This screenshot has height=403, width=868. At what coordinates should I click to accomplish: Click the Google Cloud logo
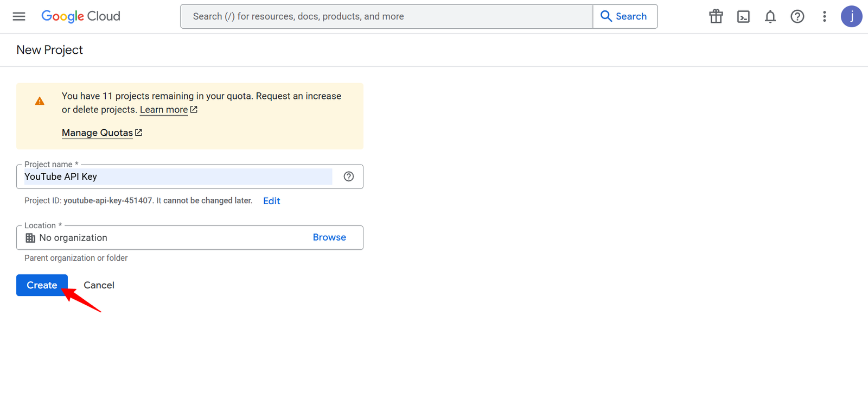point(81,16)
